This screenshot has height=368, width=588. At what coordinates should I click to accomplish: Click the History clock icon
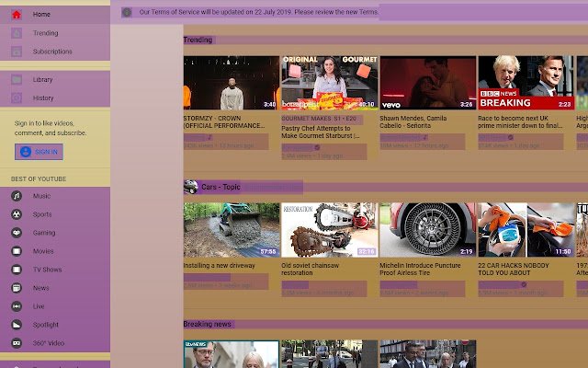17,98
